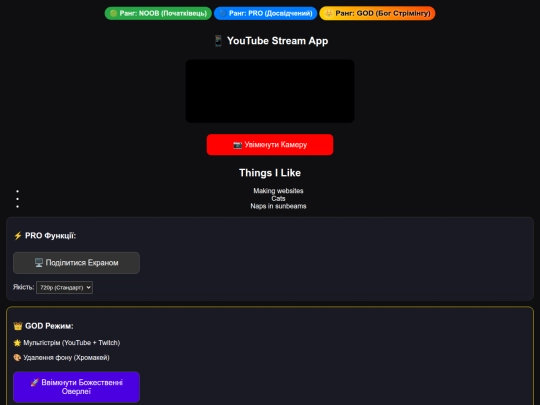
Task: Click the PRO Функції heading text
Action: click(50, 236)
